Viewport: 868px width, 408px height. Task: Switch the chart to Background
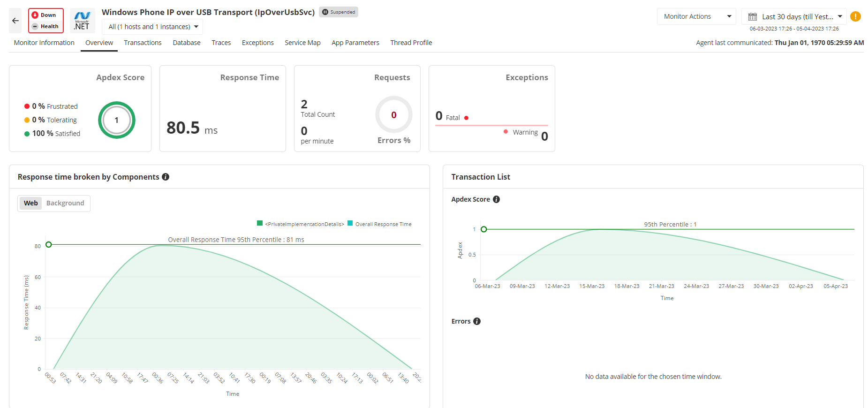65,203
